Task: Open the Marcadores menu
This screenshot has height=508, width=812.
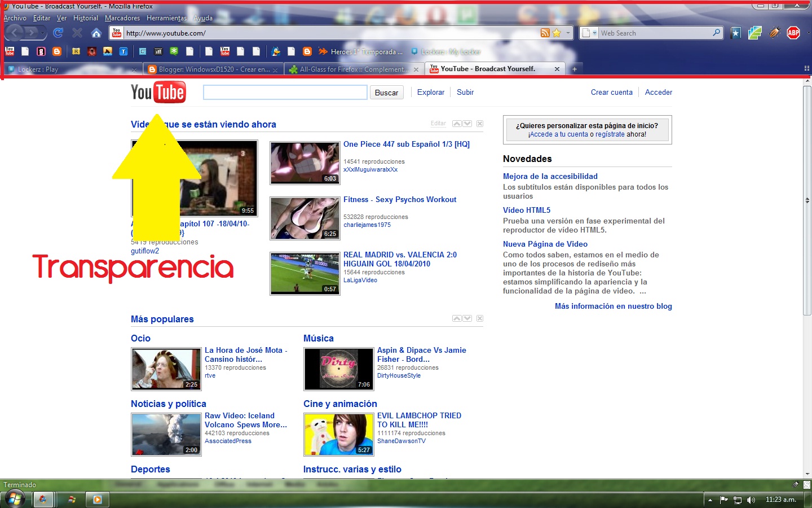Action: click(122, 18)
